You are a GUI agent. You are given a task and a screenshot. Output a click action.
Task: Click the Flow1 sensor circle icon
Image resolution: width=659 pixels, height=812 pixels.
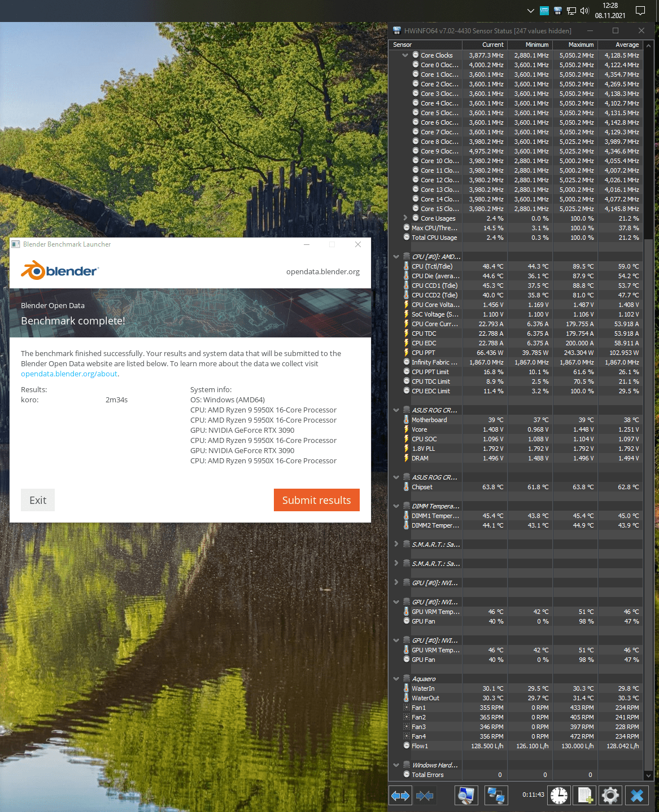point(407,746)
